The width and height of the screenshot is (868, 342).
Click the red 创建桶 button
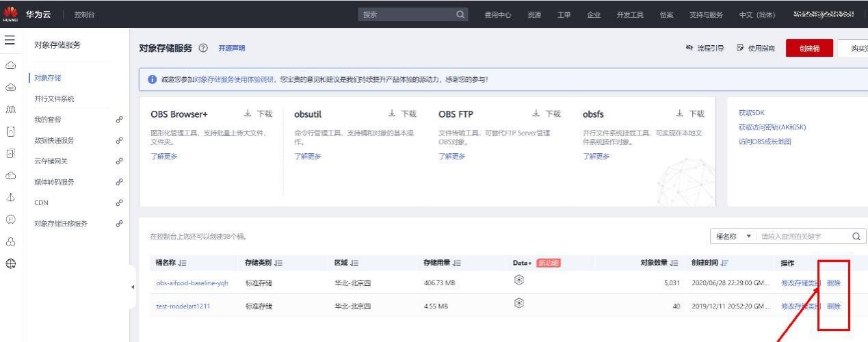click(810, 48)
